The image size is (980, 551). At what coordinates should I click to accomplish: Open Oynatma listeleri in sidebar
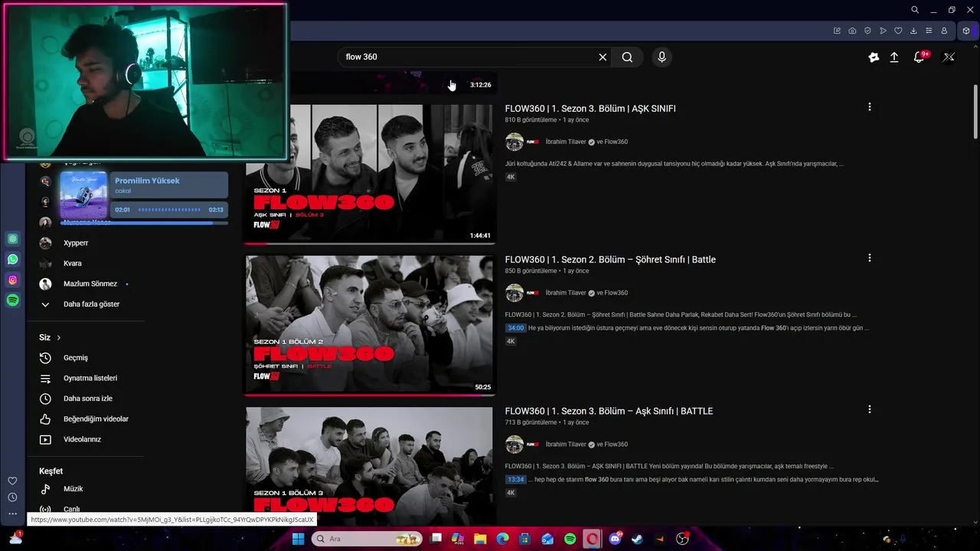[79, 378]
